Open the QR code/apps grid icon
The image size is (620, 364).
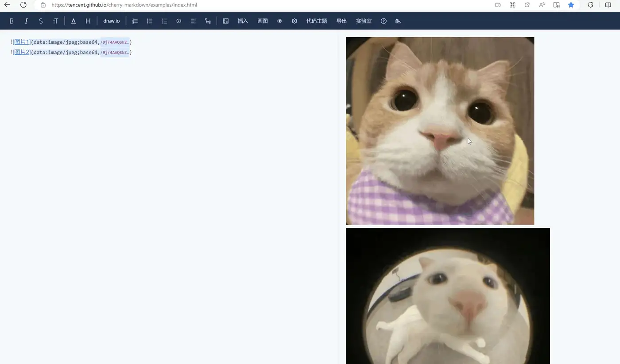[x=512, y=5]
